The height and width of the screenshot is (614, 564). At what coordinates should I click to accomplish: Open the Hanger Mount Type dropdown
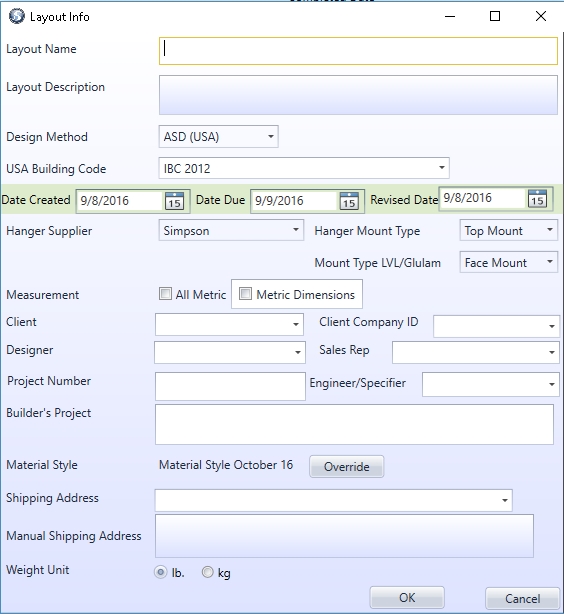[x=508, y=230]
